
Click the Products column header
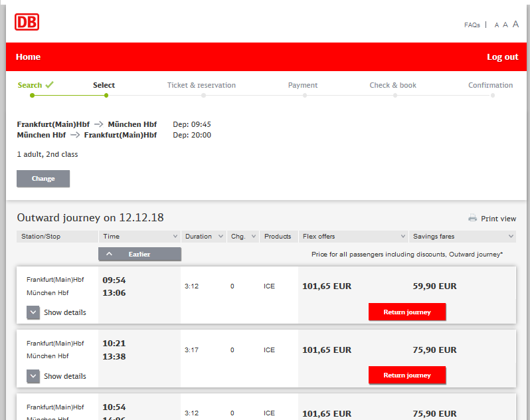[278, 237]
